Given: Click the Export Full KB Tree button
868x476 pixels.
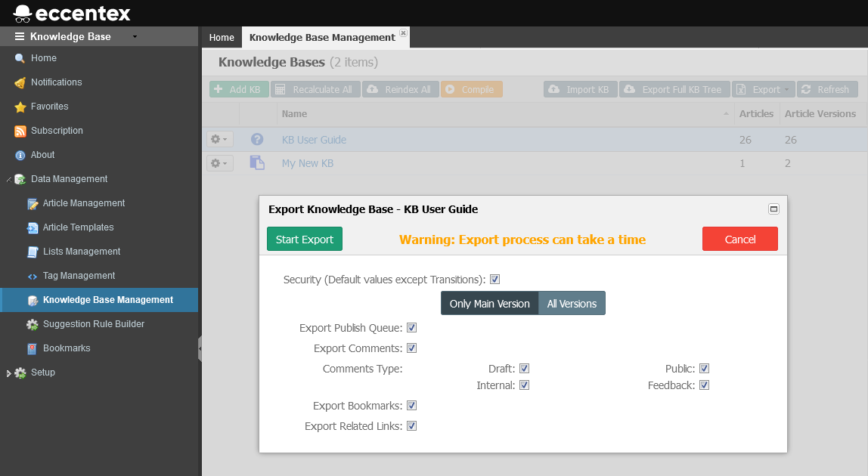Looking at the screenshot, I should point(674,89).
